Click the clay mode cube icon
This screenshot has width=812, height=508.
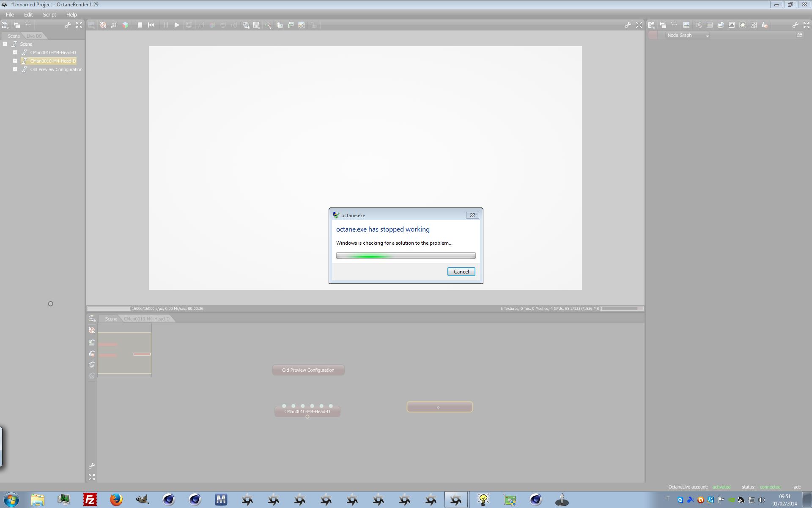(125, 25)
